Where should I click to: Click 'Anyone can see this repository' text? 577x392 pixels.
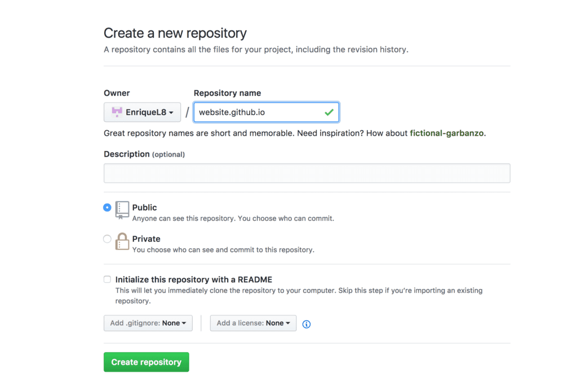point(233,219)
